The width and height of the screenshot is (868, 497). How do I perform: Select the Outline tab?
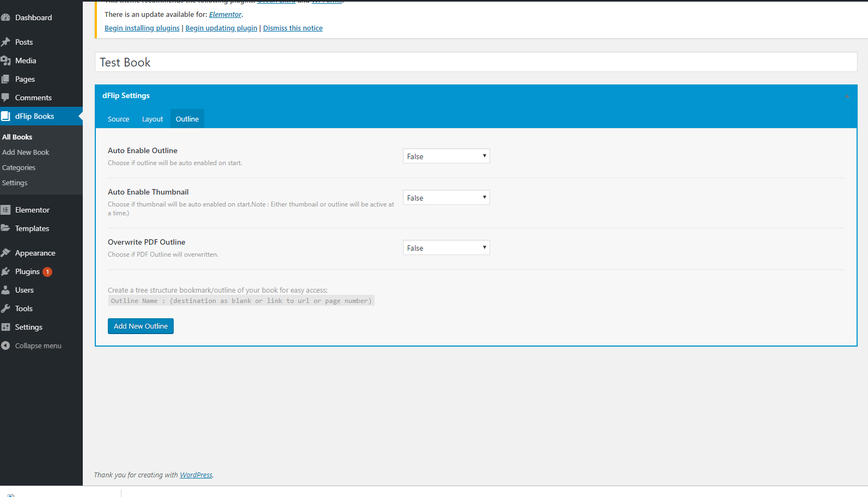[187, 119]
